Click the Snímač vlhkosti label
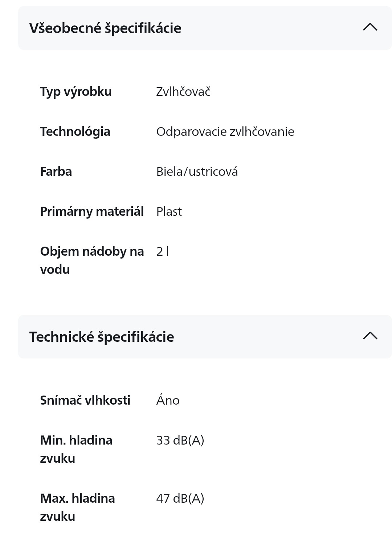This screenshot has height=543, width=392. pos(85,400)
